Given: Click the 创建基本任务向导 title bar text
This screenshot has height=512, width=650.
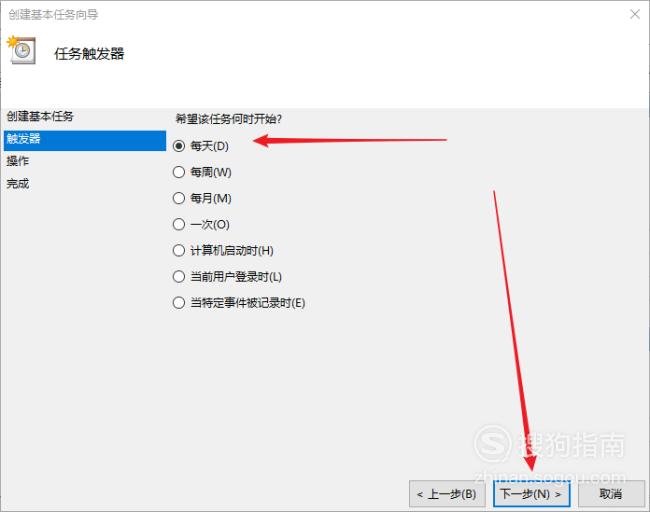Looking at the screenshot, I should tap(53, 15).
